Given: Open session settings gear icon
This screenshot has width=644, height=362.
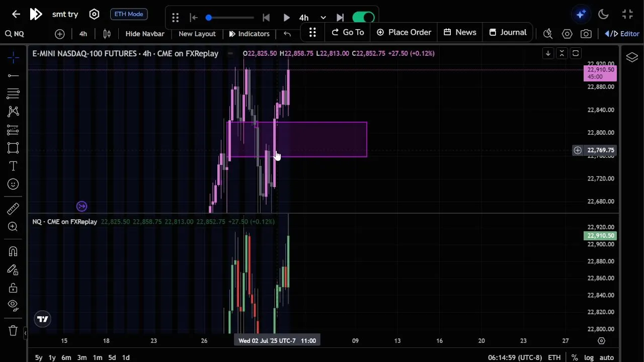Looking at the screenshot, I should [94, 14].
